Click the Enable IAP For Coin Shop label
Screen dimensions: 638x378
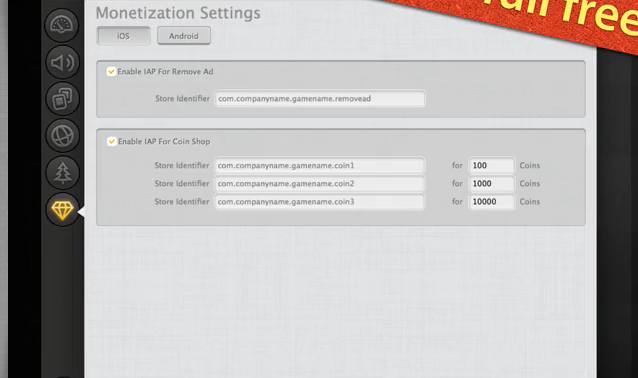point(164,142)
